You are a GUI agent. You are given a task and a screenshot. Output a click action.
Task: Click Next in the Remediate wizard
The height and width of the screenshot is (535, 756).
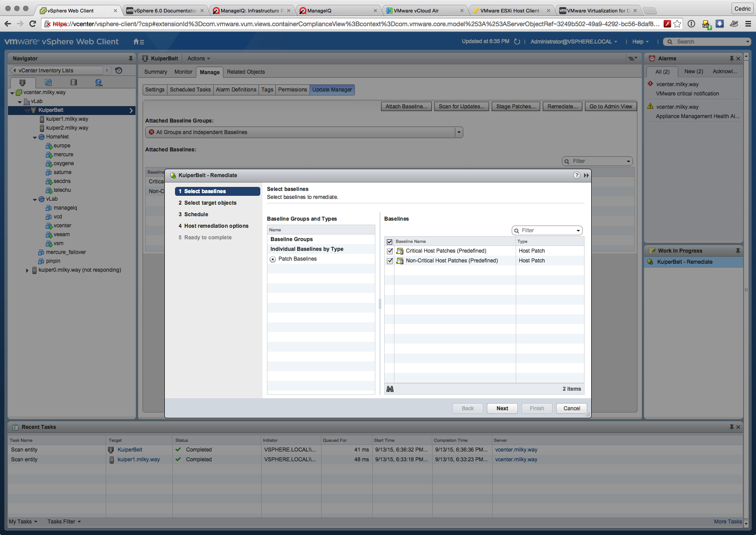[502, 408]
